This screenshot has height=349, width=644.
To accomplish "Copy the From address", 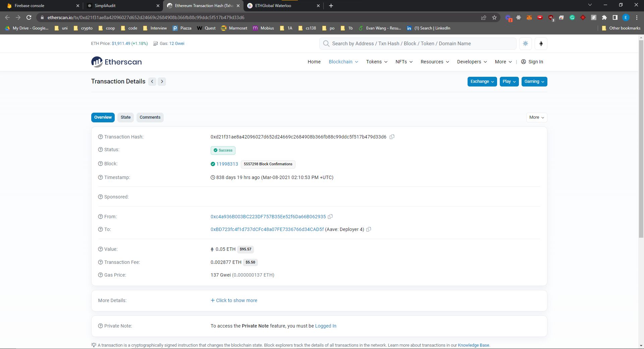I will click(x=330, y=217).
